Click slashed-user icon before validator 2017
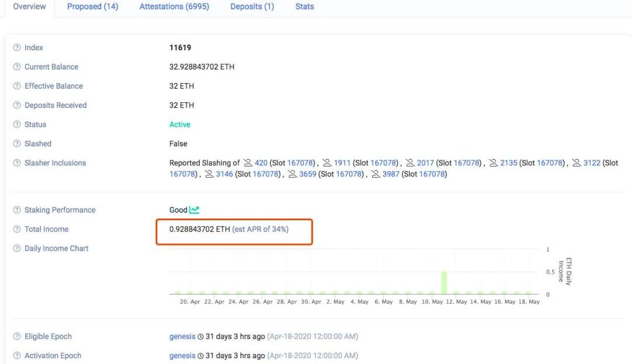631x364 pixels. [x=410, y=163]
